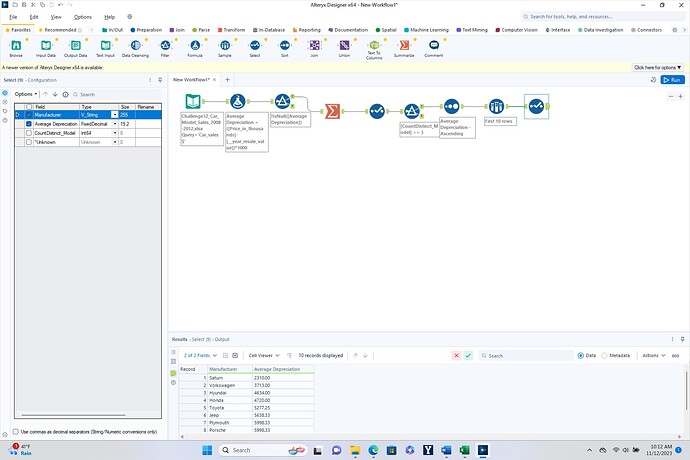The width and height of the screenshot is (690, 460).
Task: Choose the Join tool icon
Action: (x=314, y=45)
